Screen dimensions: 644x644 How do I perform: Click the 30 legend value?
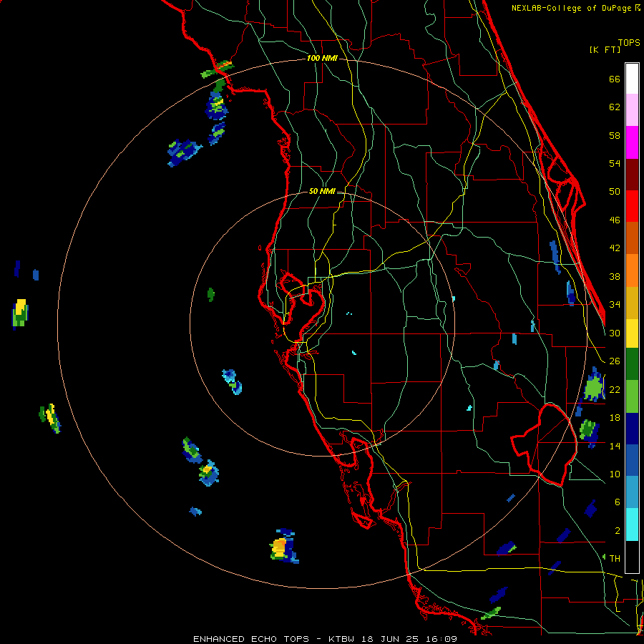click(615, 333)
